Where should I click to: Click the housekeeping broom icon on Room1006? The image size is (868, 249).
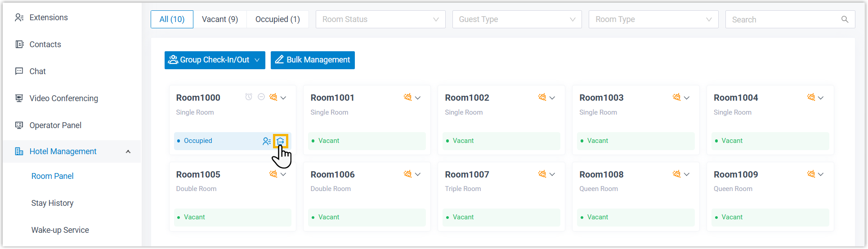[x=407, y=174]
